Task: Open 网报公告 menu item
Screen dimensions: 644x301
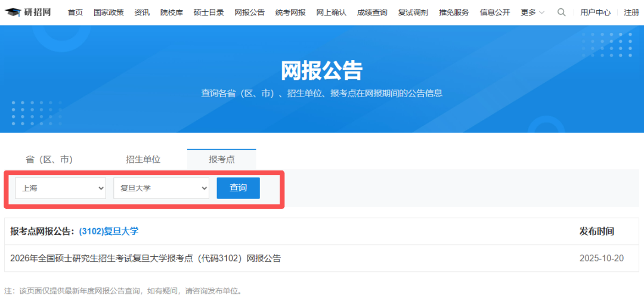Action: click(x=250, y=13)
